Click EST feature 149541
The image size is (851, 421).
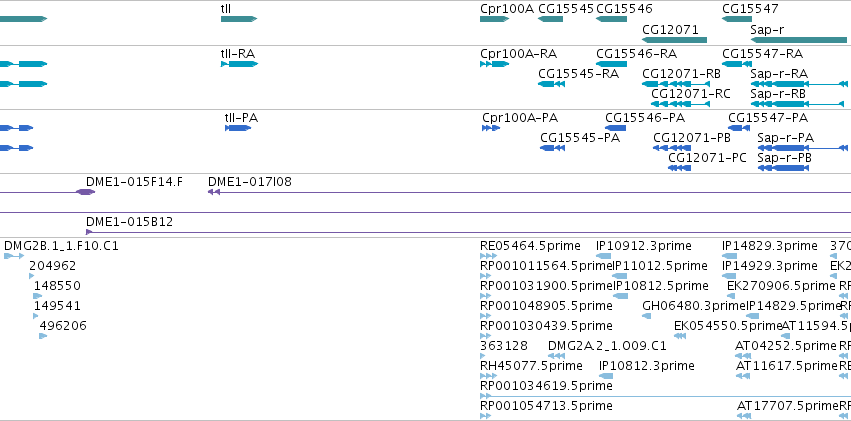click(36, 316)
